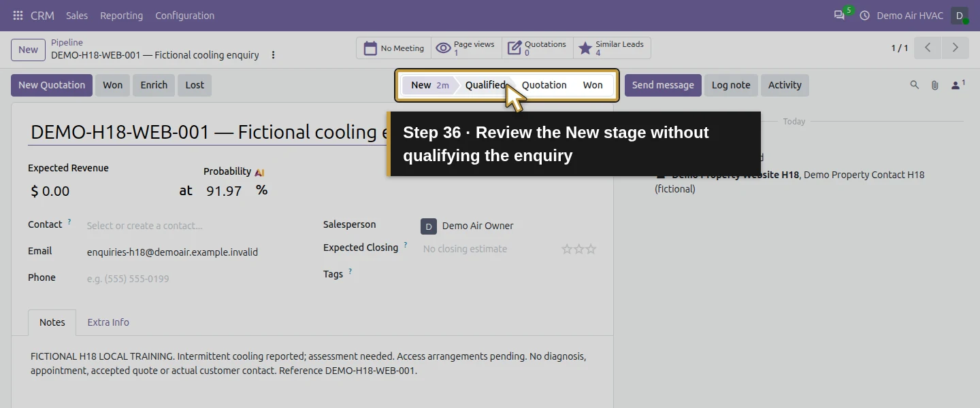The image size is (980, 408).
Task: Open the company switcher Demo Air HVAC
Action: pos(910,15)
